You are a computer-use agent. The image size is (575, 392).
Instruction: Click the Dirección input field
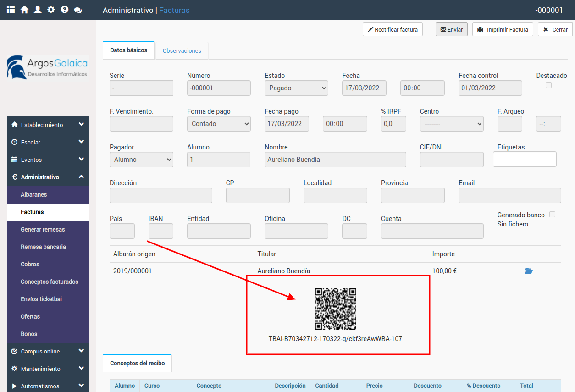(161, 195)
